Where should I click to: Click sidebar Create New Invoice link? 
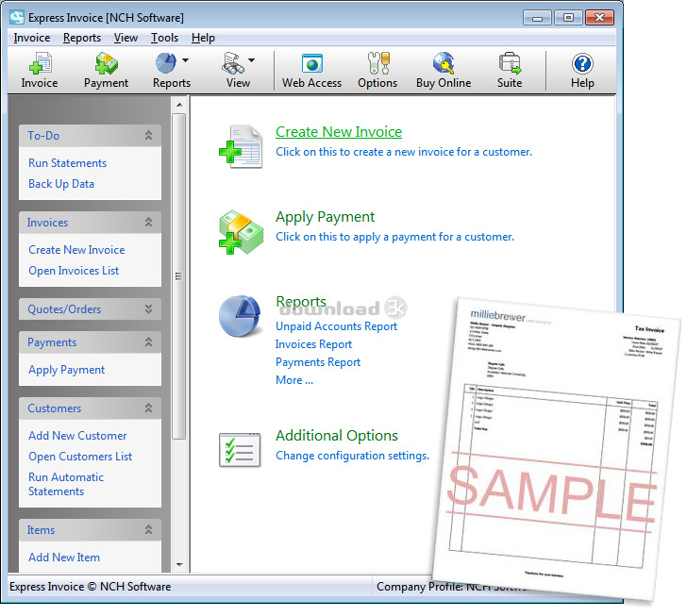(76, 250)
